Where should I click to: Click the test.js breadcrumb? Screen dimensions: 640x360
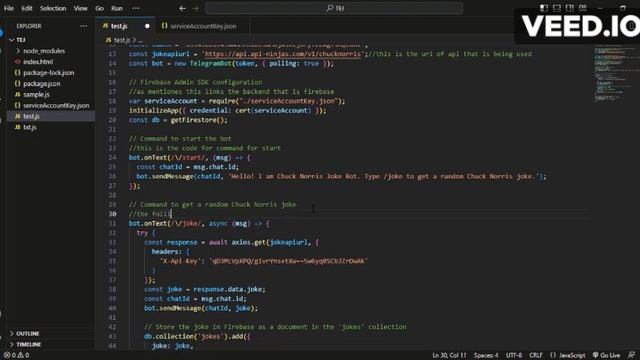122,40
